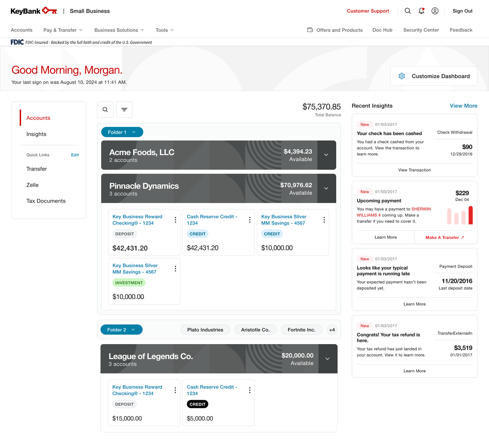Open Pinnacle Cash Reserve Credit - 1234
This screenshot has width=489, height=448.
[x=212, y=220]
